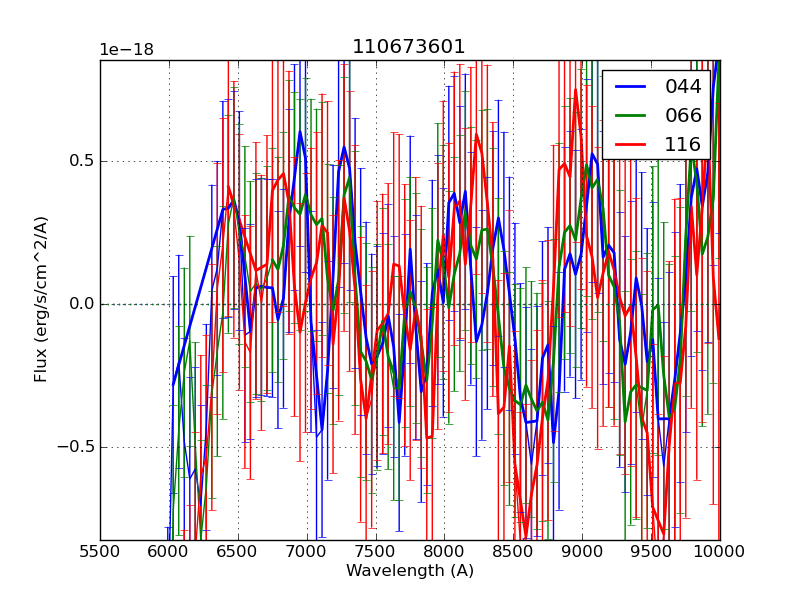Select the red line sample in the legend

[630, 145]
